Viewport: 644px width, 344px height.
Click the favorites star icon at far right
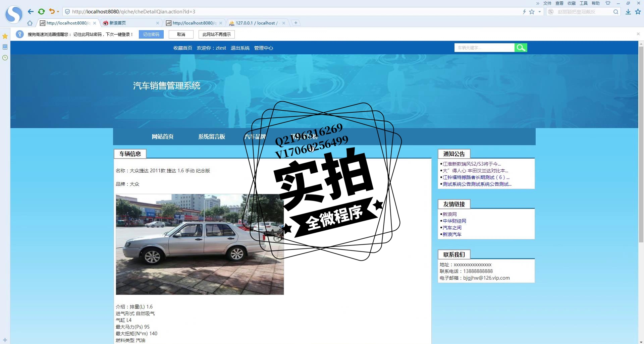[638, 12]
